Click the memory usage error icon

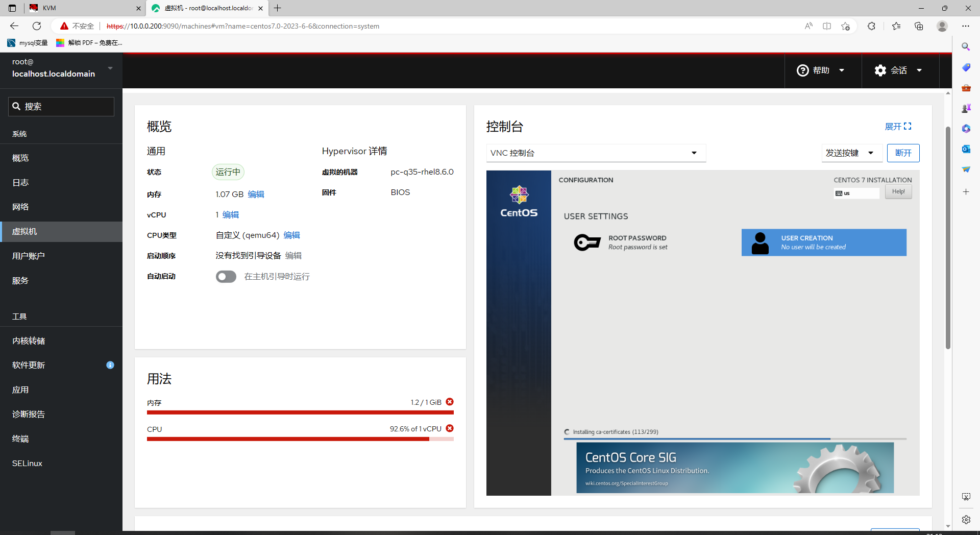coord(450,402)
